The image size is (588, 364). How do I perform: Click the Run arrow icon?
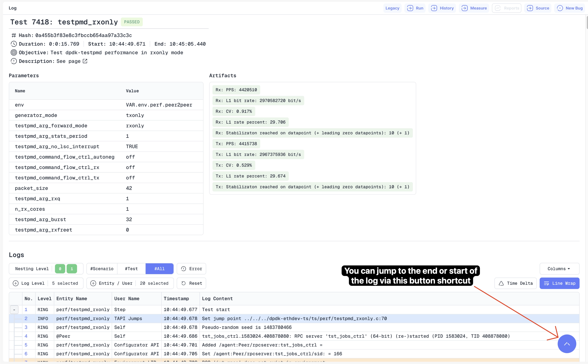(x=410, y=8)
